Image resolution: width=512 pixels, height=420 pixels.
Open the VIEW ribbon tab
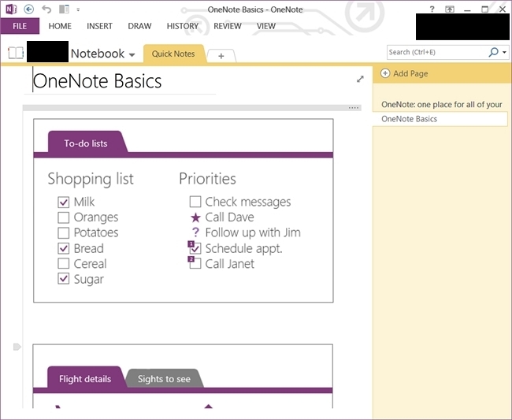click(x=266, y=26)
